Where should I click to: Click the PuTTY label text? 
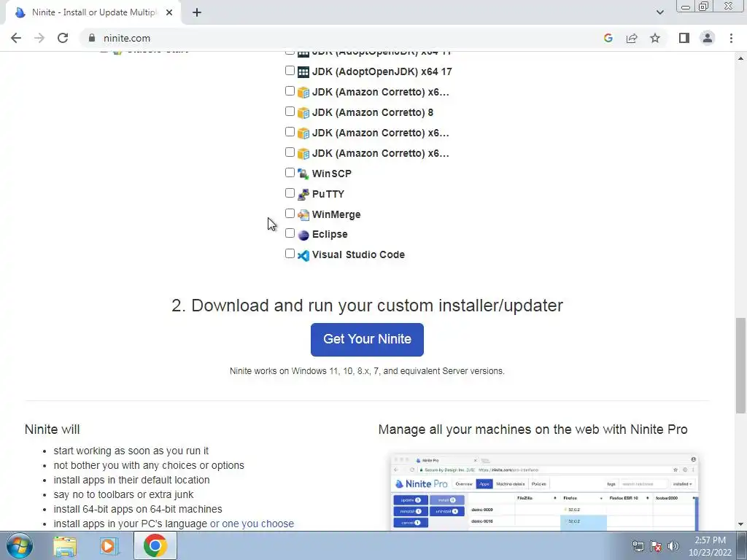[x=328, y=194]
